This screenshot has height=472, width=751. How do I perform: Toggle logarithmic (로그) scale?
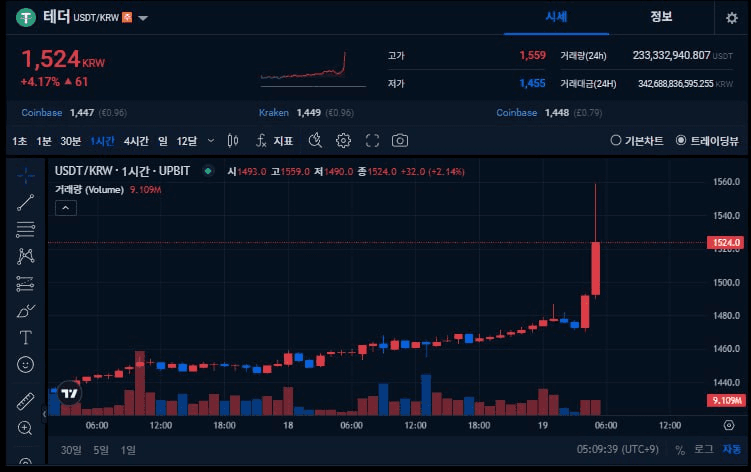704,449
